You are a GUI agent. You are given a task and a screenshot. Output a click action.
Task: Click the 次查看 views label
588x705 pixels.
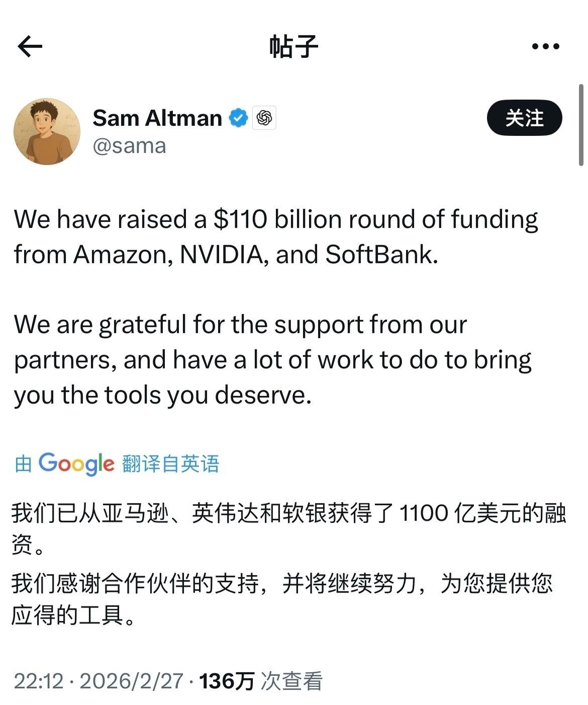(291, 682)
